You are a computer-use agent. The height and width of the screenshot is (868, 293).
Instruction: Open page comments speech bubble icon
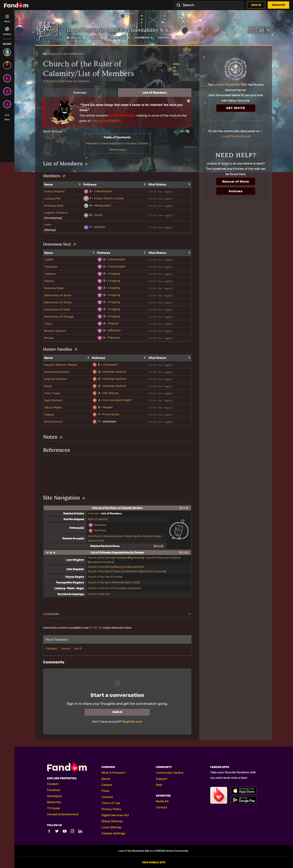pos(160,65)
